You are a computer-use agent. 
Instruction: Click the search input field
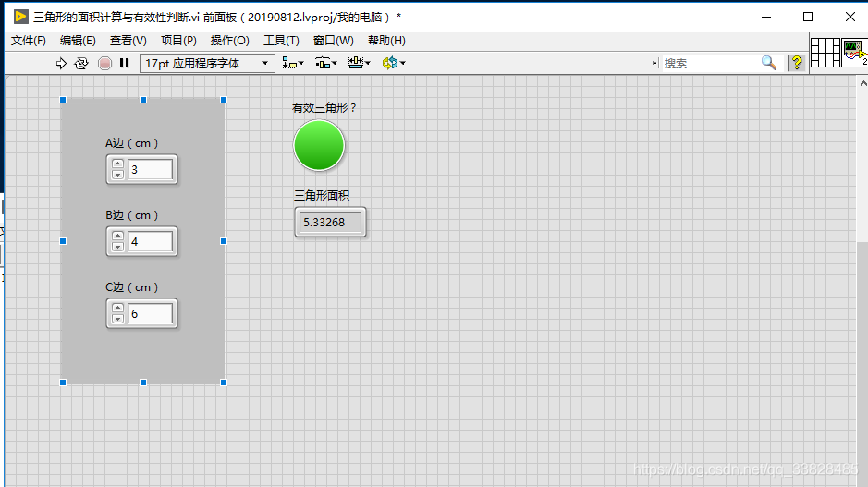pyautogui.click(x=710, y=63)
